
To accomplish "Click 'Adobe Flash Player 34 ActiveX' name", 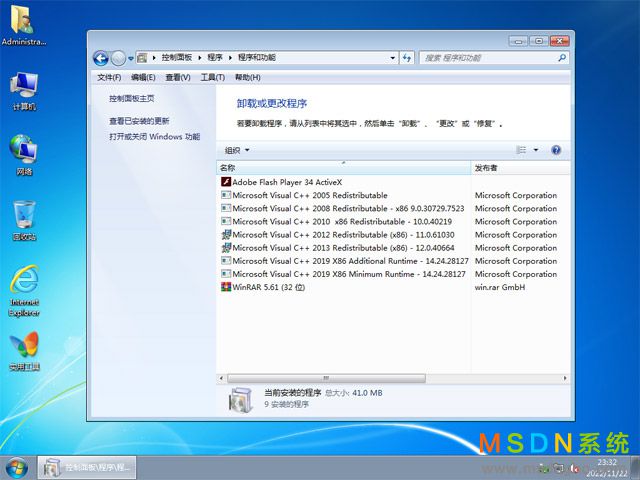I will [287, 182].
